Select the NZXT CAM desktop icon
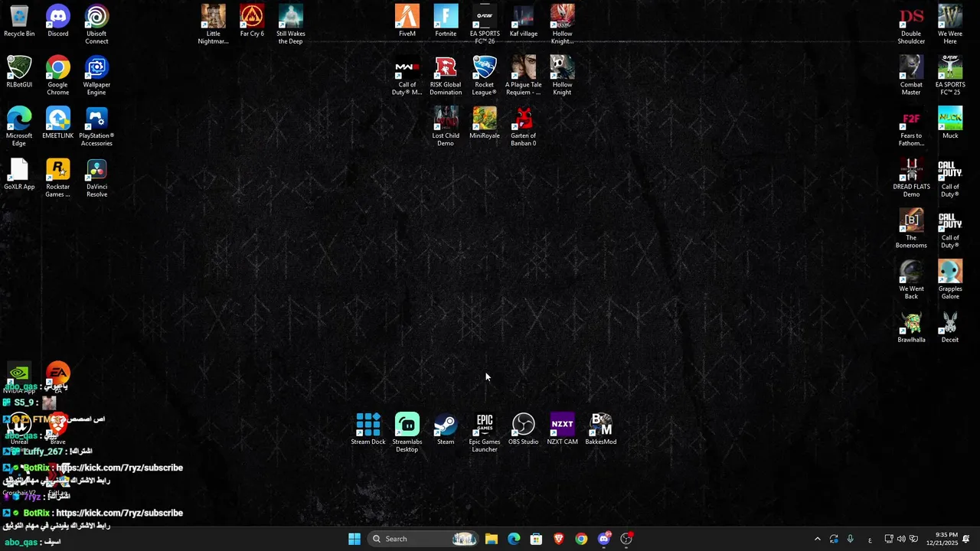 (x=562, y=429)
